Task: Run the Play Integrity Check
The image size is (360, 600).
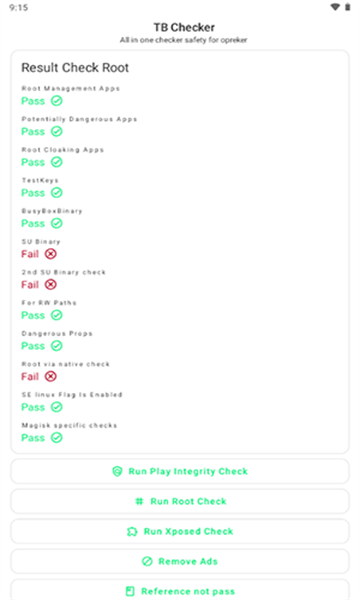Action: (x=180, y=471)
